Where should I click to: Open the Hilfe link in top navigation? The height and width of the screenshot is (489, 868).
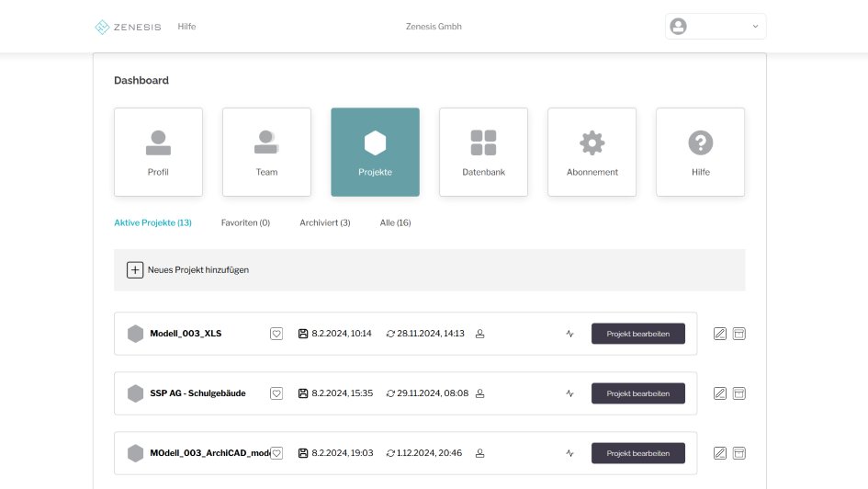186,27
